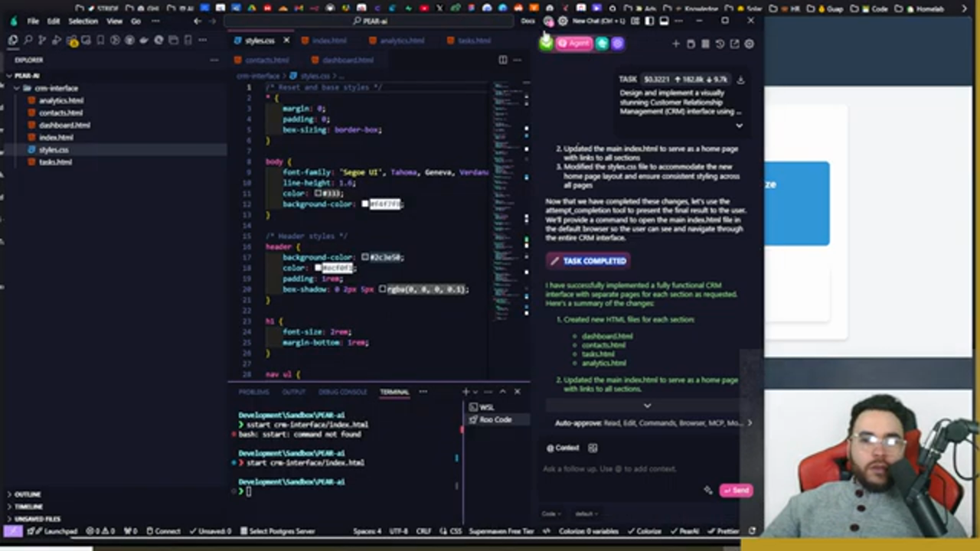
Task: Click New Chat (Ctrl+L) button
Action: 599,21
